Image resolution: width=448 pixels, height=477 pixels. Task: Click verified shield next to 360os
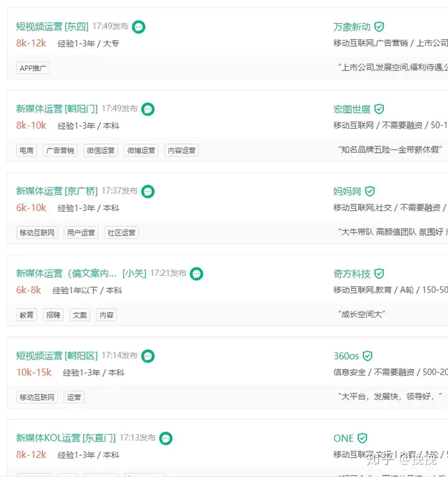[368, 356]
